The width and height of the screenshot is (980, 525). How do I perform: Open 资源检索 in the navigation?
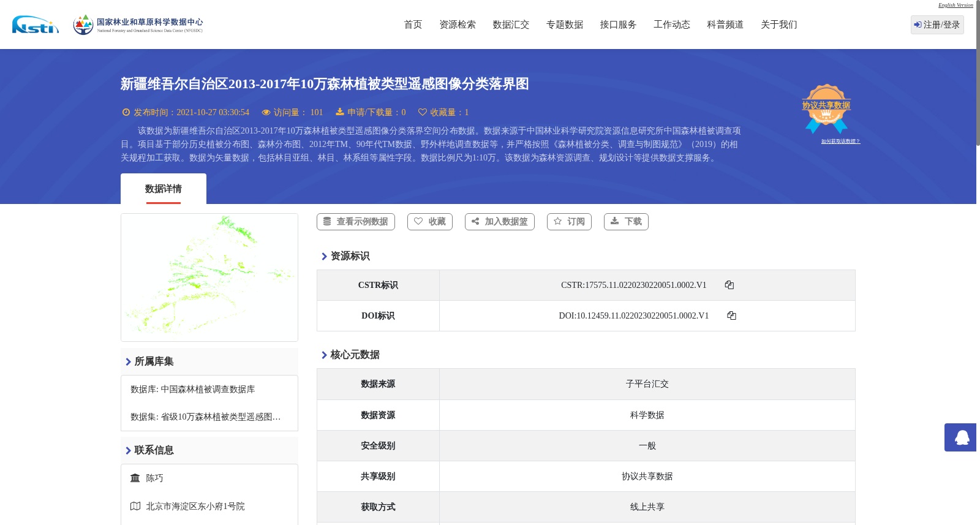pyautogui.click(x=458, y=25)
